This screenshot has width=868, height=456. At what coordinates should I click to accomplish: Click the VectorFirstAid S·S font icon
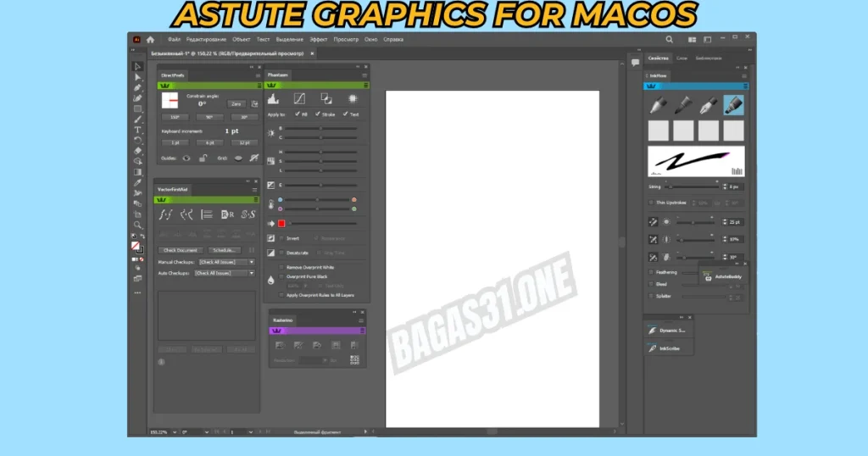click(x=248, y=214)
